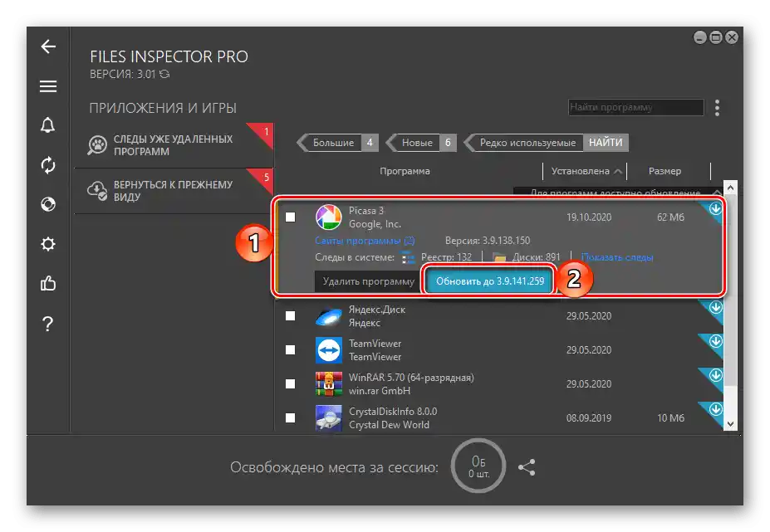Image resolution: width=770 pixels, height=532 pixels.
Task: Click download update icon for Яндекс.Диск
Action: coord(715,308)
